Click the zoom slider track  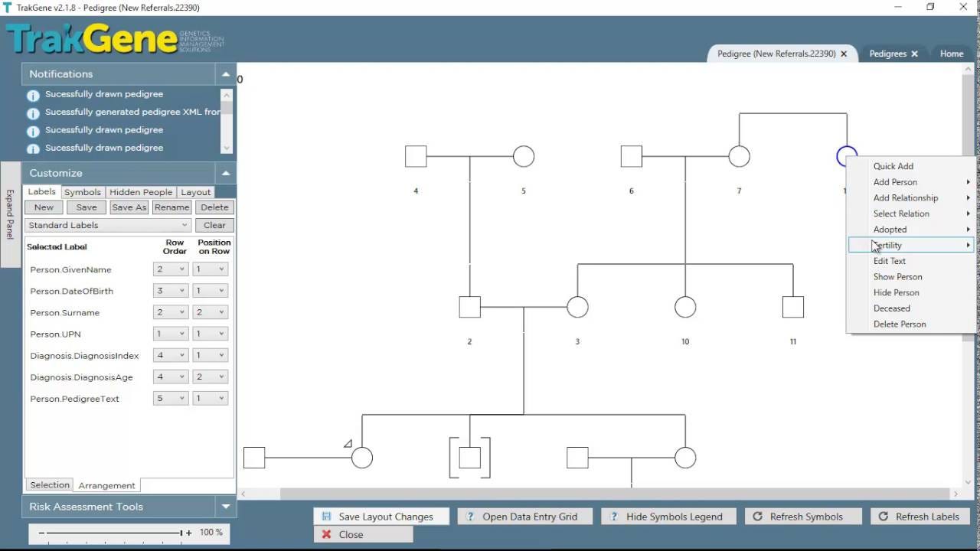[x=113, y=533]
